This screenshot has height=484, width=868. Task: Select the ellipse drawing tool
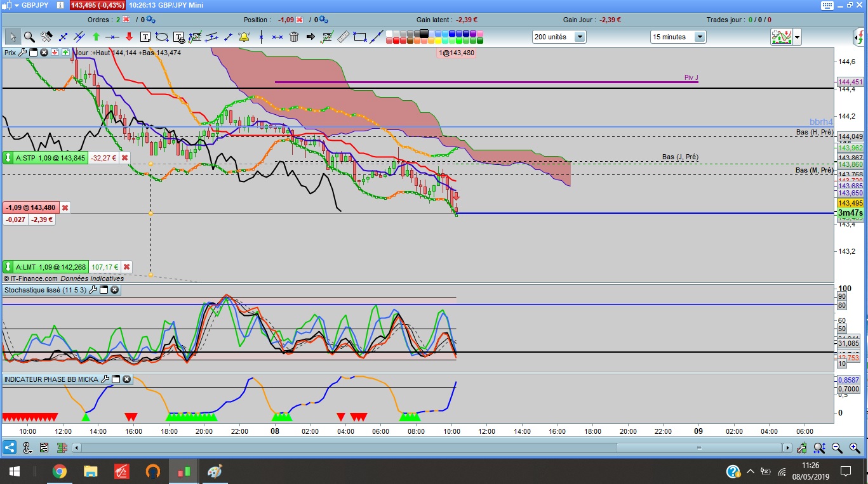click(x=161, y=37)
